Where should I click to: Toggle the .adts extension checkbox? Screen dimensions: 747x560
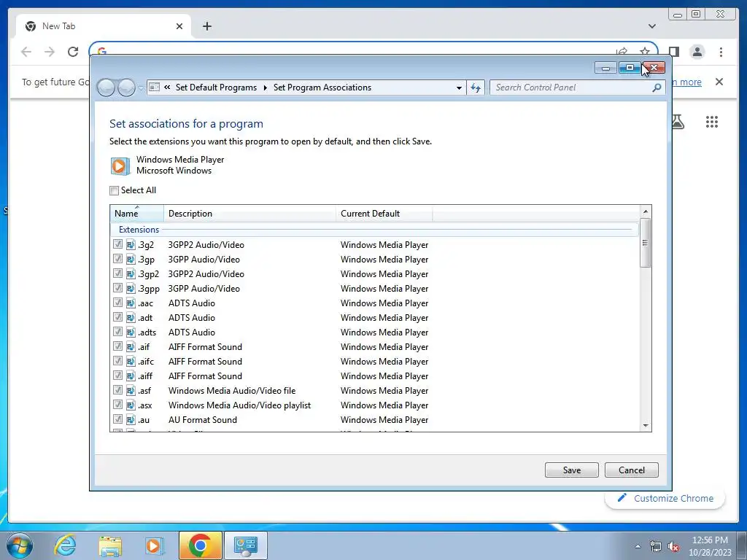pyautogui.click(x=117, y=332)
